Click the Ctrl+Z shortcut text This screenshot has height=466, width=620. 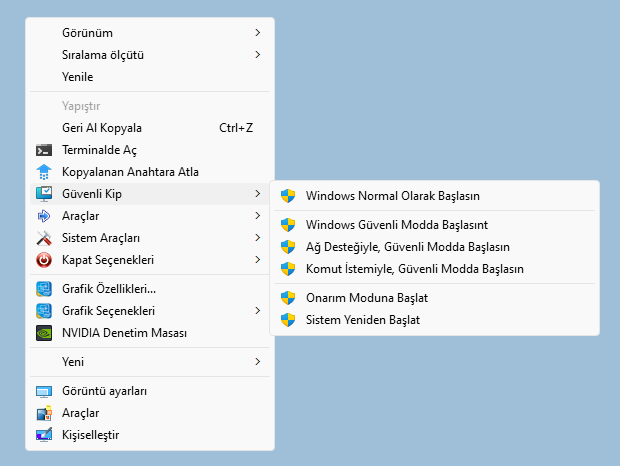236,128
